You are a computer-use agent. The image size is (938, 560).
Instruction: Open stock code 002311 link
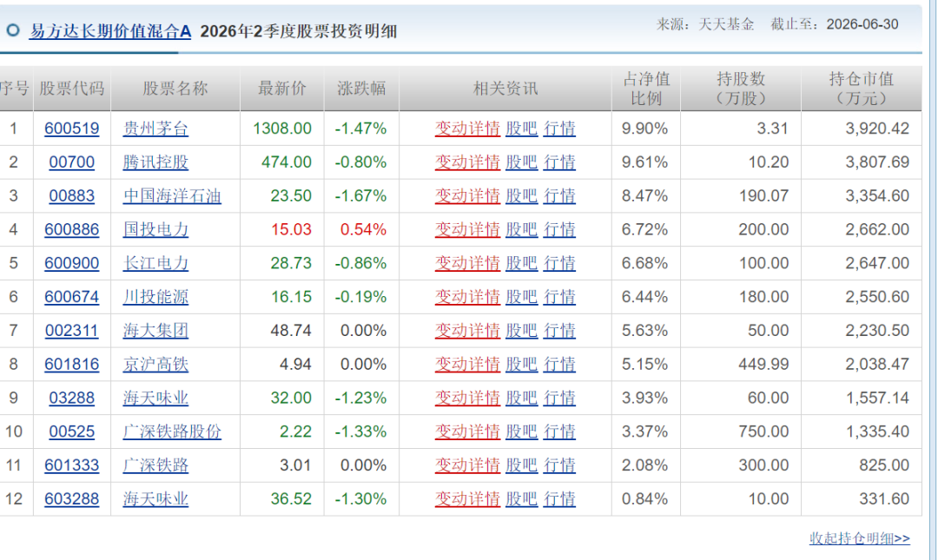coord(72,330)
